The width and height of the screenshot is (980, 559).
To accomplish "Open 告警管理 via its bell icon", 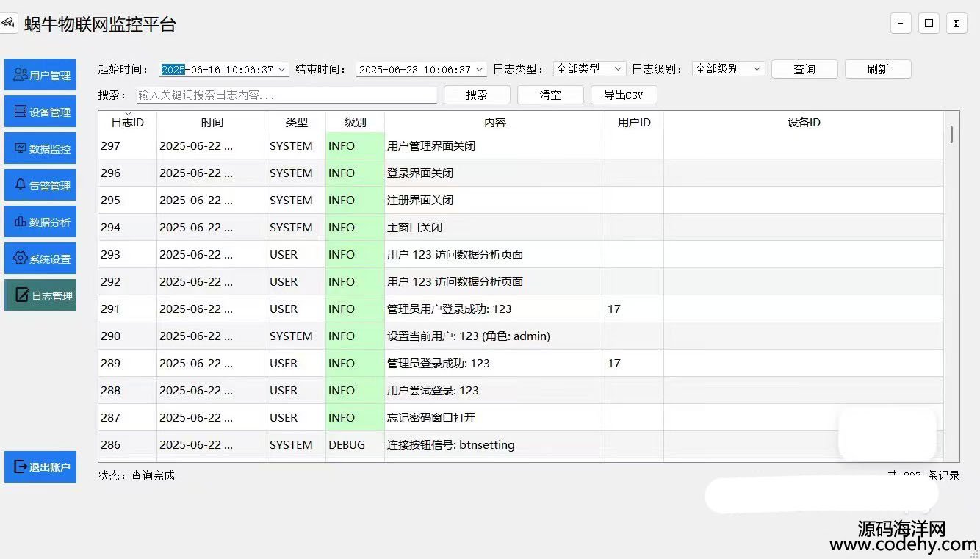I will point(21,185).
